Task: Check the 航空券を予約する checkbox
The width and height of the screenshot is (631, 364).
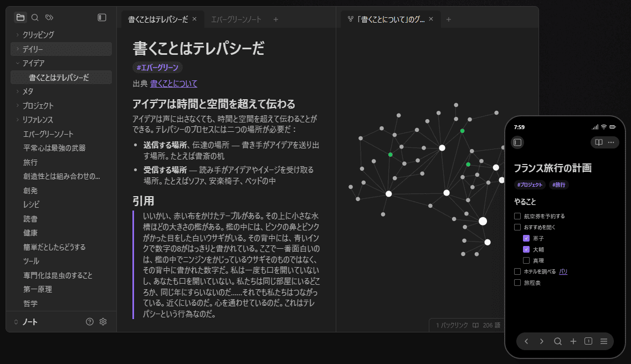Action: point(517,216)
